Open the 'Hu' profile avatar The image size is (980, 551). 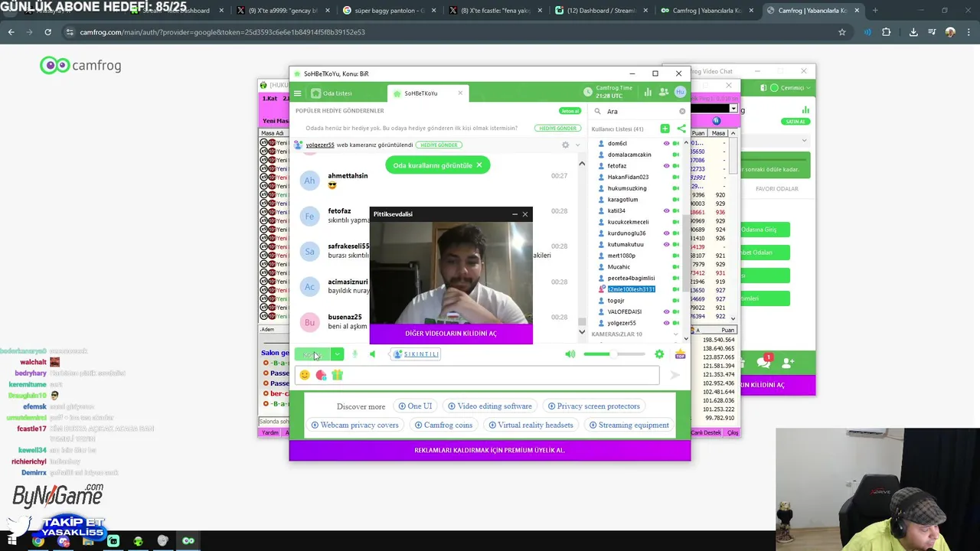tap(680, 92)
